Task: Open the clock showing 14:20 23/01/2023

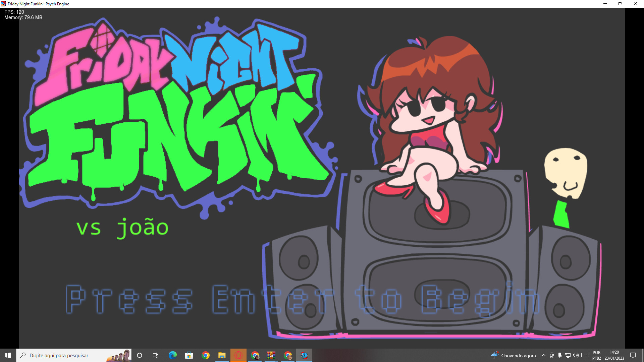Action: tap(614, 355)
